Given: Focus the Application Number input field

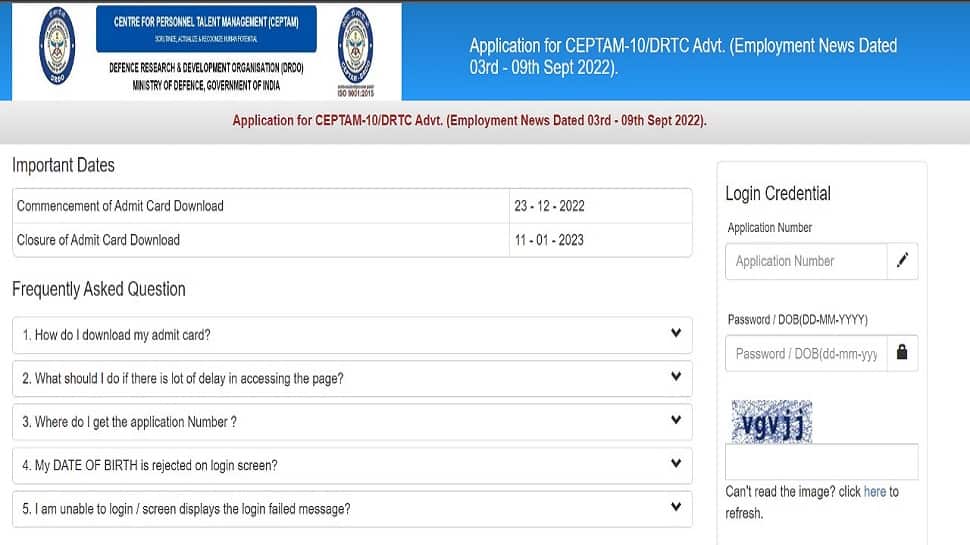Looking at the screenshot, I should pyautogui.click(x=806, y=261).
